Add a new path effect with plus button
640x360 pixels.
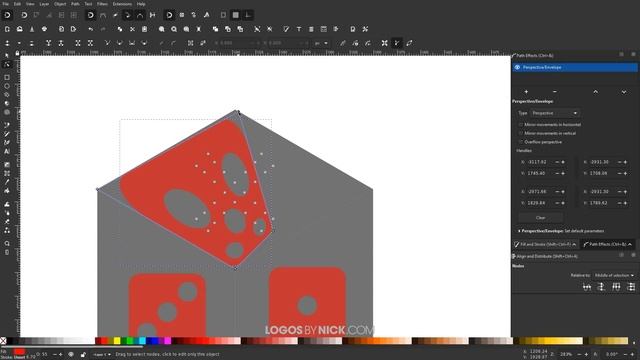[526, 92]
